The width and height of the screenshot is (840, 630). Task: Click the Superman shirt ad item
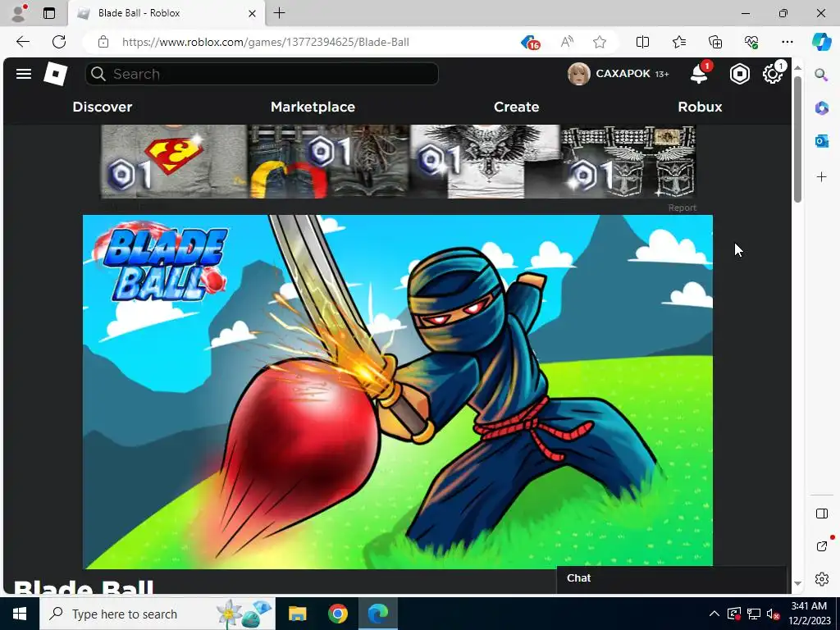point(174,162)
